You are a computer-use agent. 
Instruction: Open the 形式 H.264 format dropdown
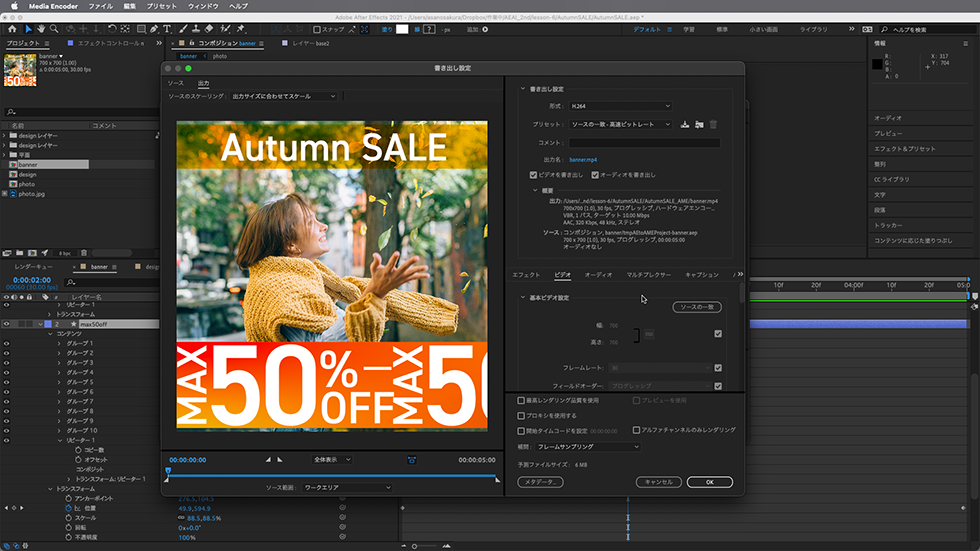[619, 106]
